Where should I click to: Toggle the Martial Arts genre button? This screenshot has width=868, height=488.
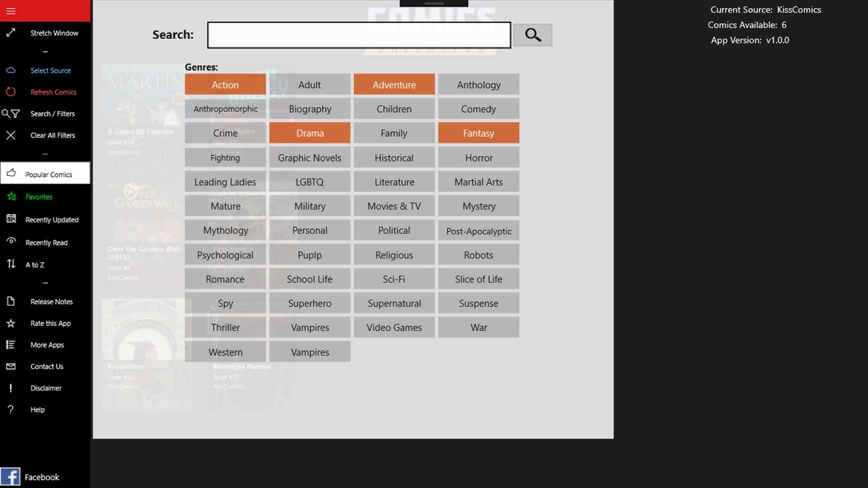[x=479, y=182]
